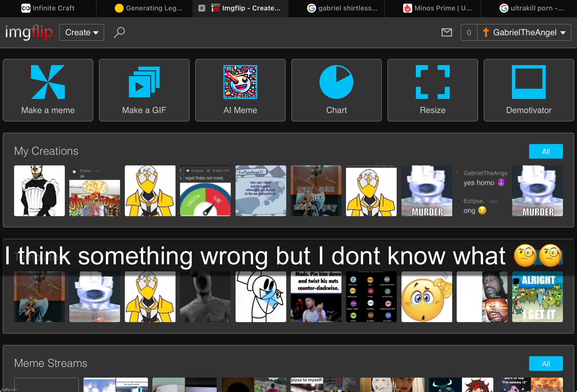This screenshot has height=392, width=577.
Task: Open the Chart maker
Action: coord(336,90)
